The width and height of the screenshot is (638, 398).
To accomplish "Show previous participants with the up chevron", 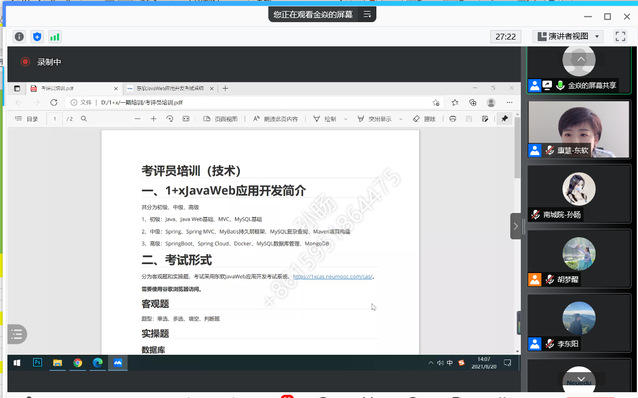I will click(x=581, y=59).
